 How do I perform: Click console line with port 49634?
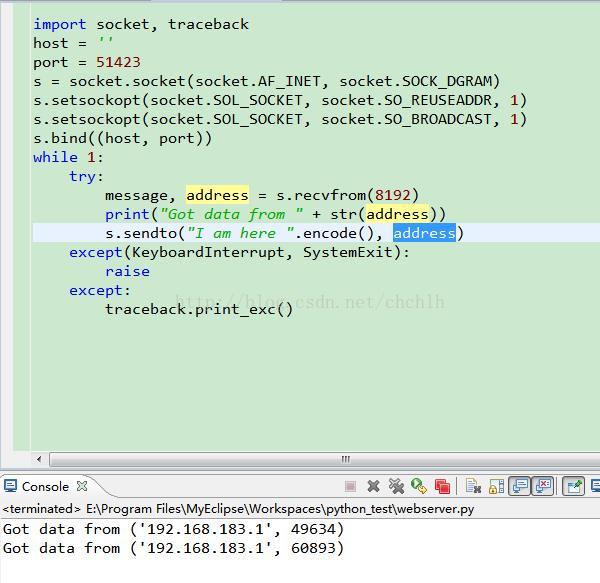[x=173, y=529]
